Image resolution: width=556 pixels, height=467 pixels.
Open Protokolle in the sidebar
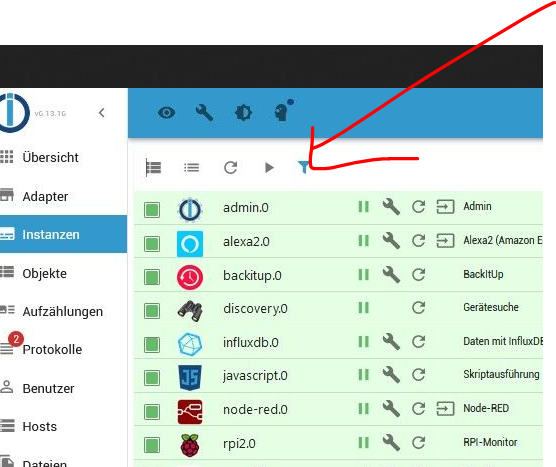pos(52,350)
